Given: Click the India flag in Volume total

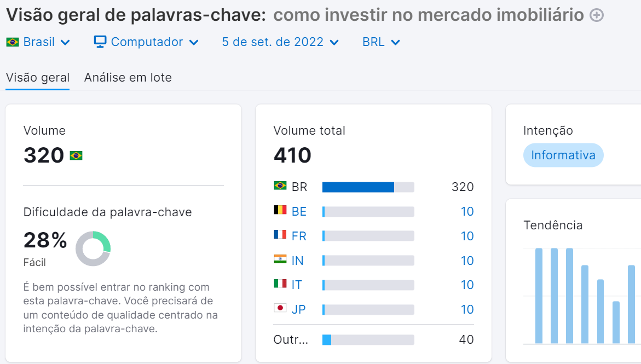Looking at the screenshot, I should (x=280, y=261).
